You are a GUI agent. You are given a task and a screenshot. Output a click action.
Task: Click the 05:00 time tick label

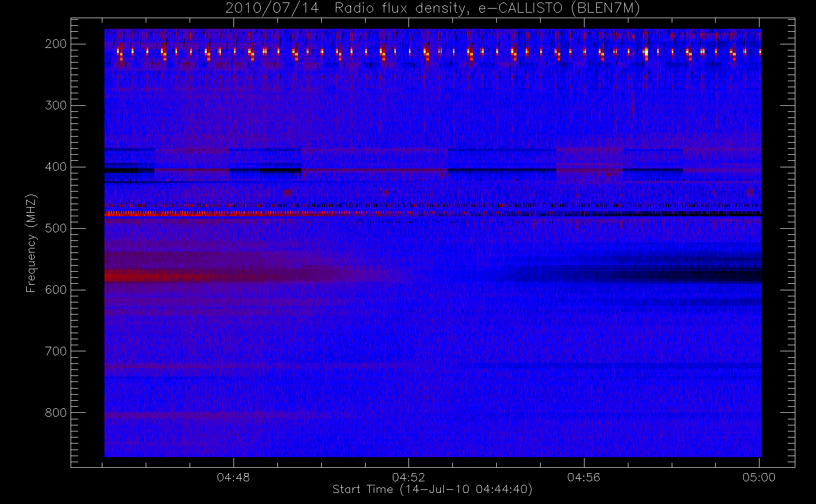point(759,477)
